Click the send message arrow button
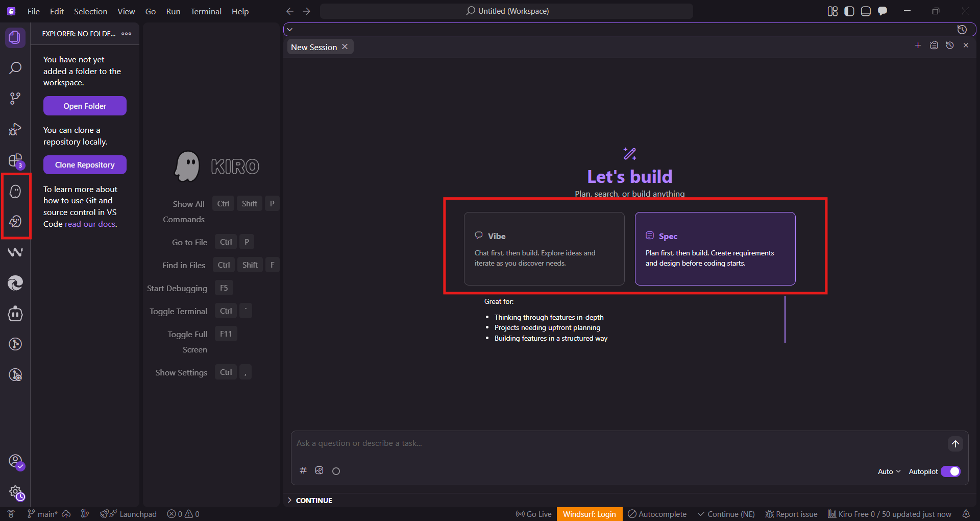 coord(955,444)
